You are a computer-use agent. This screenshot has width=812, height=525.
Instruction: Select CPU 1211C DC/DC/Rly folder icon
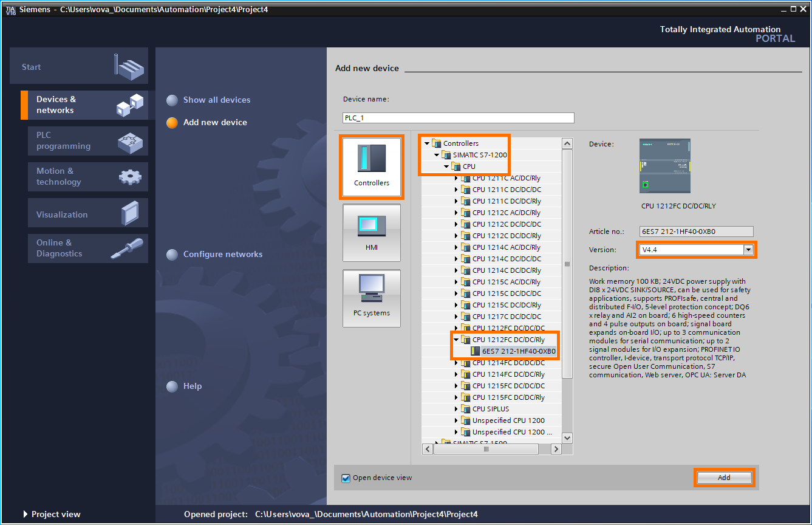point(465,201)
